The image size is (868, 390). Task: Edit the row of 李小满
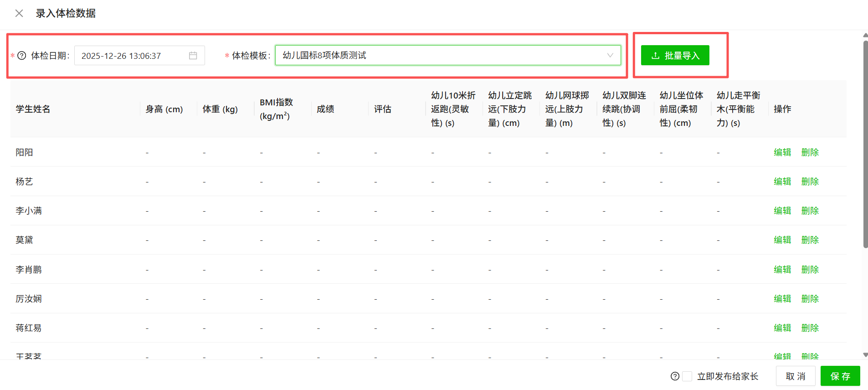coord(782,211)
